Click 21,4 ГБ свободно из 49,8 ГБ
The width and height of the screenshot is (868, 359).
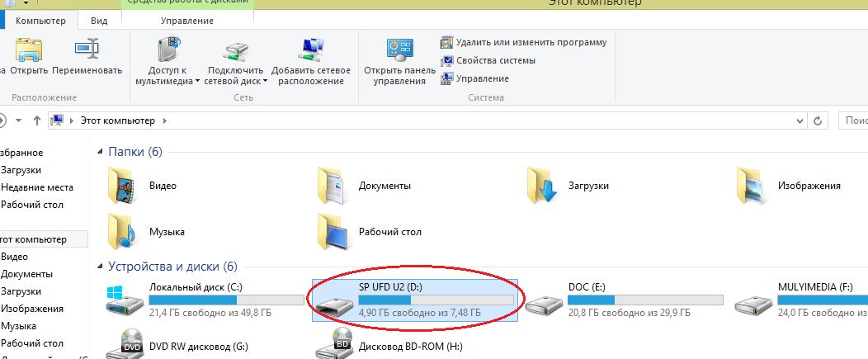(210, 313)
